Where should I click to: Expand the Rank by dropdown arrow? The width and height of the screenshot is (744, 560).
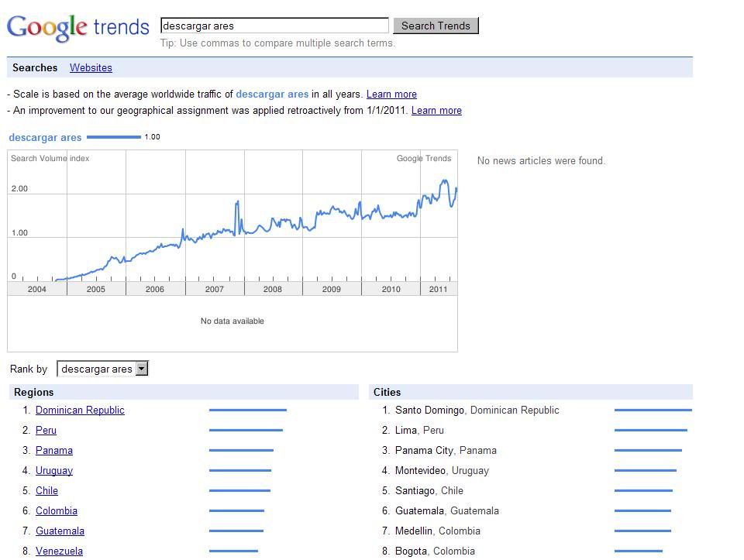pos(141,369)
